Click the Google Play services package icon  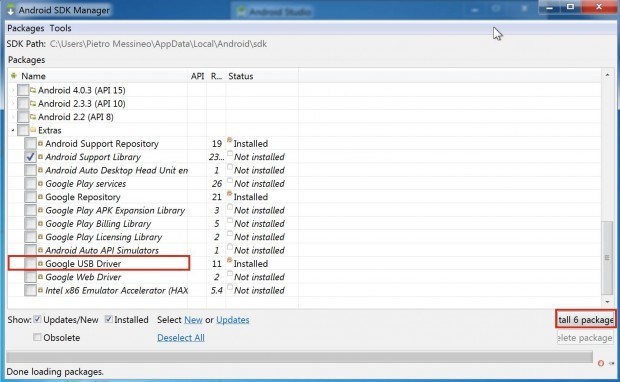point(40,183)
